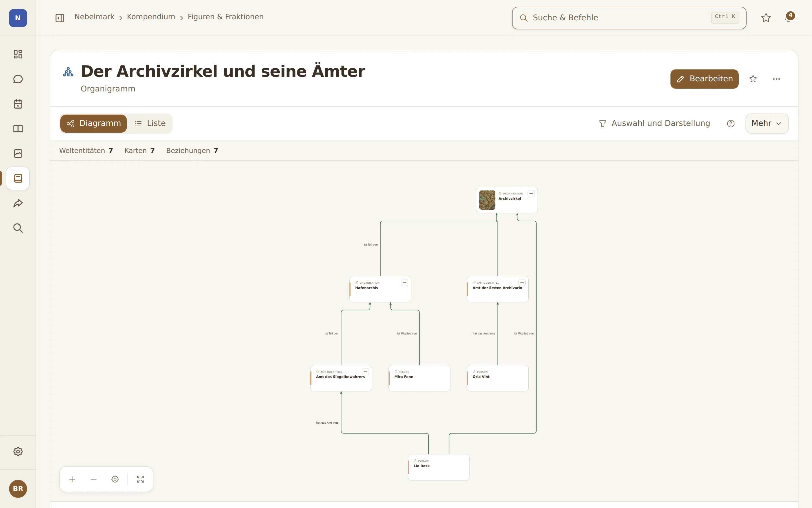812x508 pixels.
Task: Click favorites star in top bar
Action: click(766, 18)
